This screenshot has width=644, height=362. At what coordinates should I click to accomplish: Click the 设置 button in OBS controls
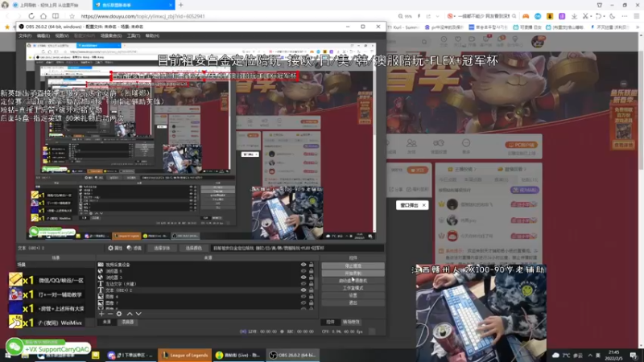coord(353,295)
